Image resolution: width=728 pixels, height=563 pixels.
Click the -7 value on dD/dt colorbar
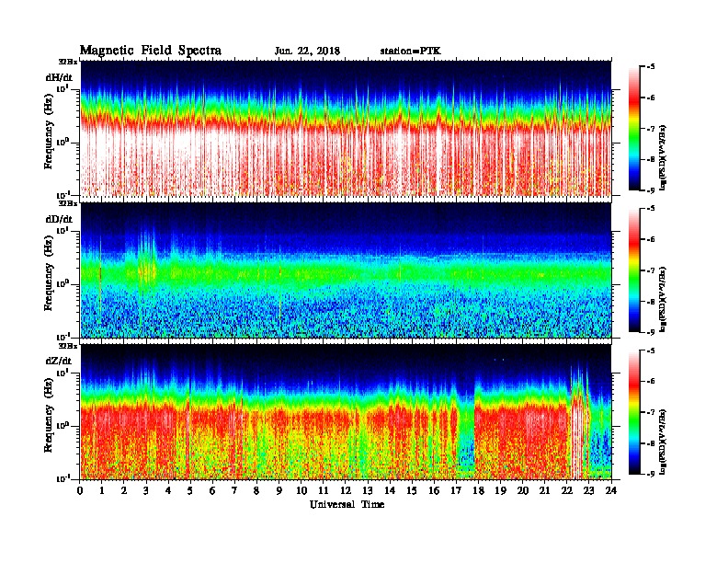[651, 270]
